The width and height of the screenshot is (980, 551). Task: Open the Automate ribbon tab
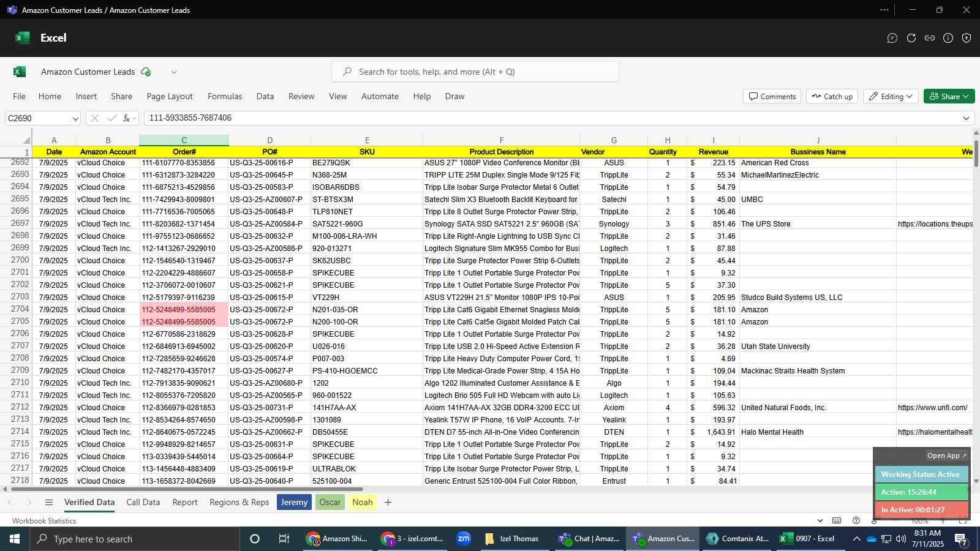coord(380,96)
